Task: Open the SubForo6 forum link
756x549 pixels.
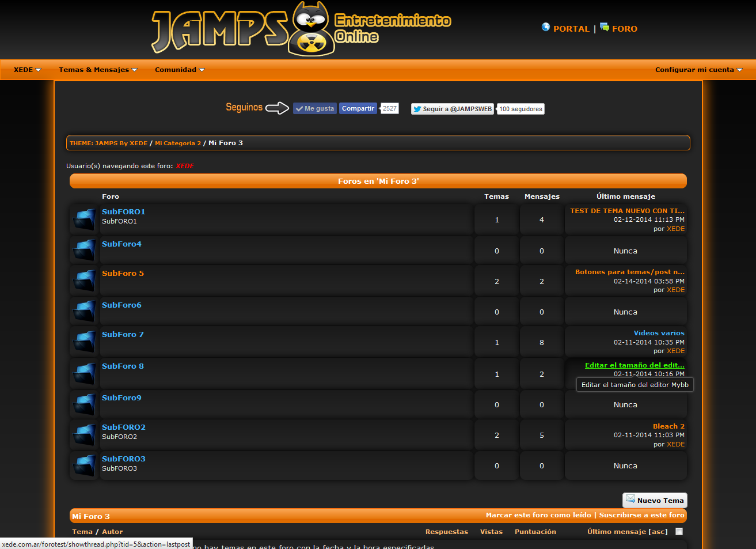Action: tap(121, 305)
